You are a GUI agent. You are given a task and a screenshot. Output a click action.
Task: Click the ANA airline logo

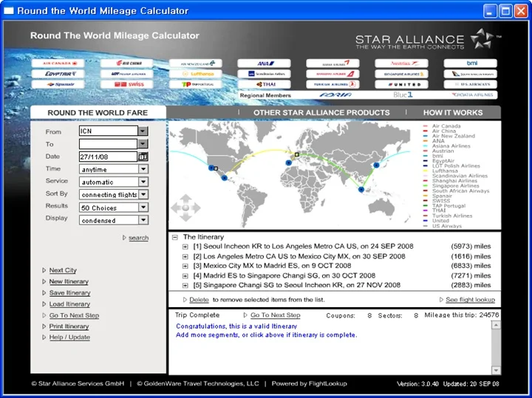[265, 63]
